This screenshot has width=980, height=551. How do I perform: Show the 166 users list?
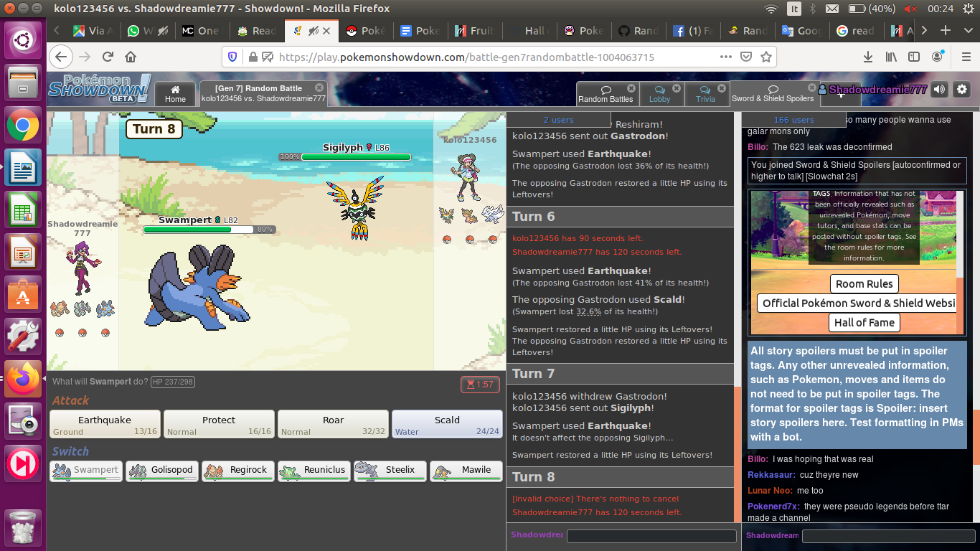(x=793, y=120)
